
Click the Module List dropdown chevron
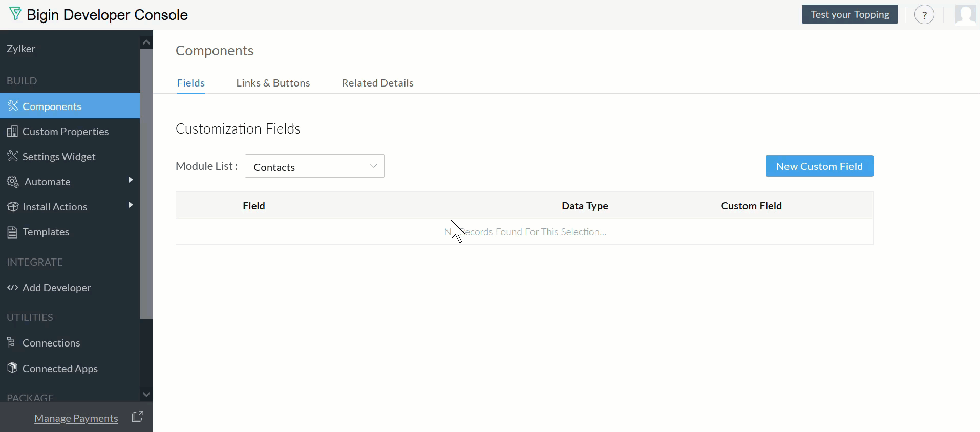(373, 166)
